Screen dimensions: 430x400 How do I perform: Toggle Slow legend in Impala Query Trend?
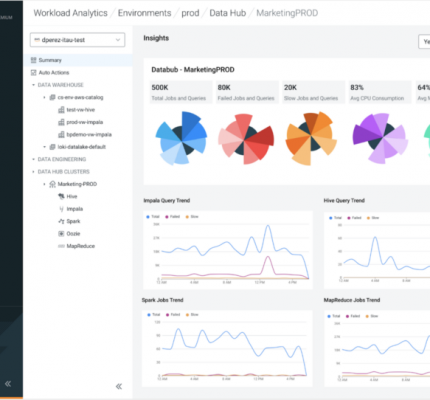click(x=192, y=217)
